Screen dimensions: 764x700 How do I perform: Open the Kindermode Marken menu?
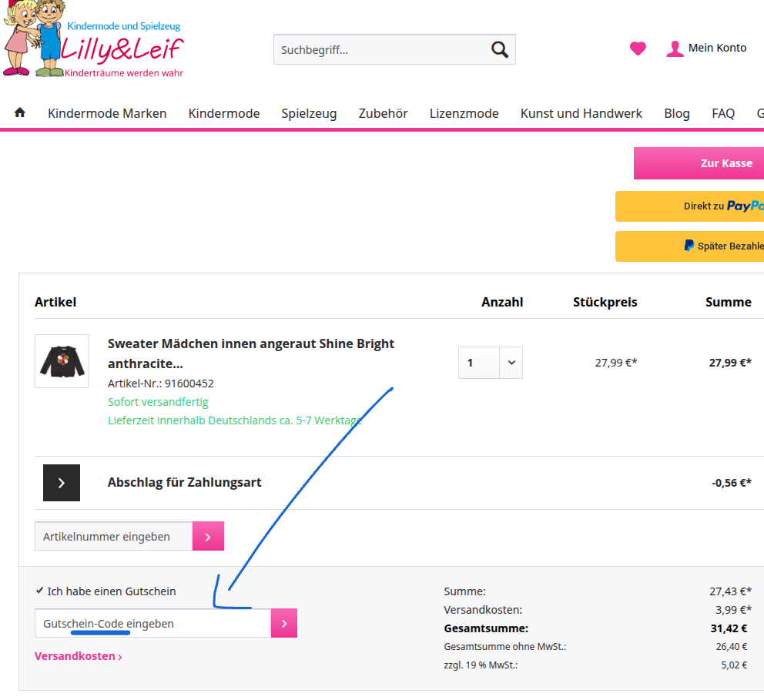pos(107,113)
